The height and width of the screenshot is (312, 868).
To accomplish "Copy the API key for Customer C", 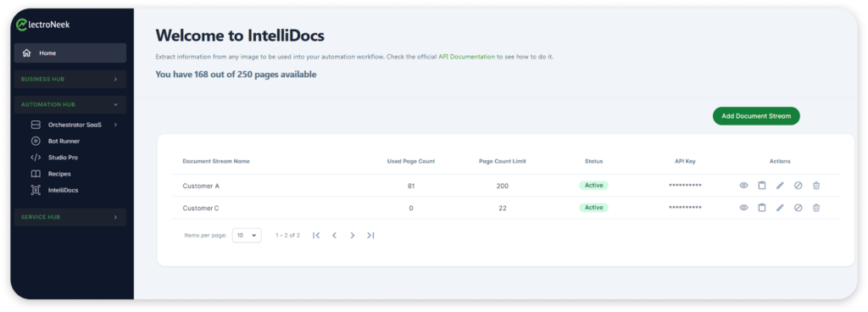I will (x=762, y=208).
